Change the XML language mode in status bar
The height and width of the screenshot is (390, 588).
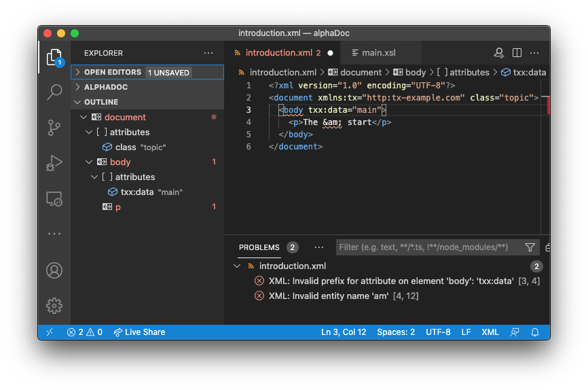[x=490, y=332]
